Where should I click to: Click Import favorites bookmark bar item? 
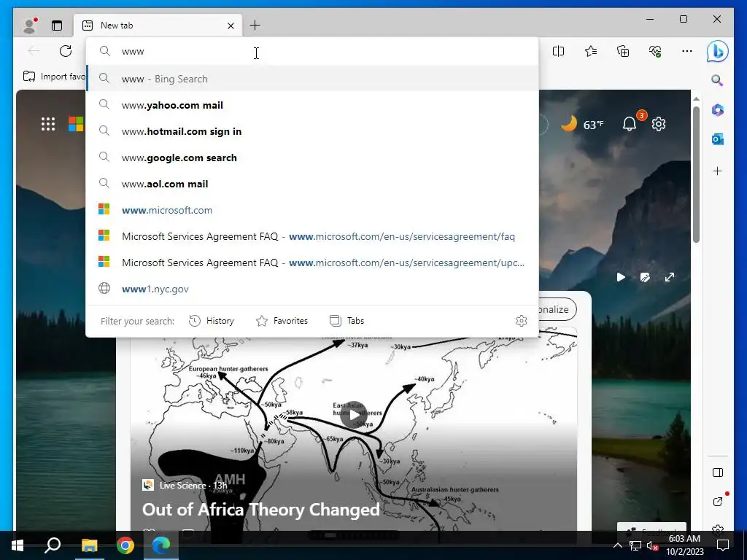coord(54,76)
